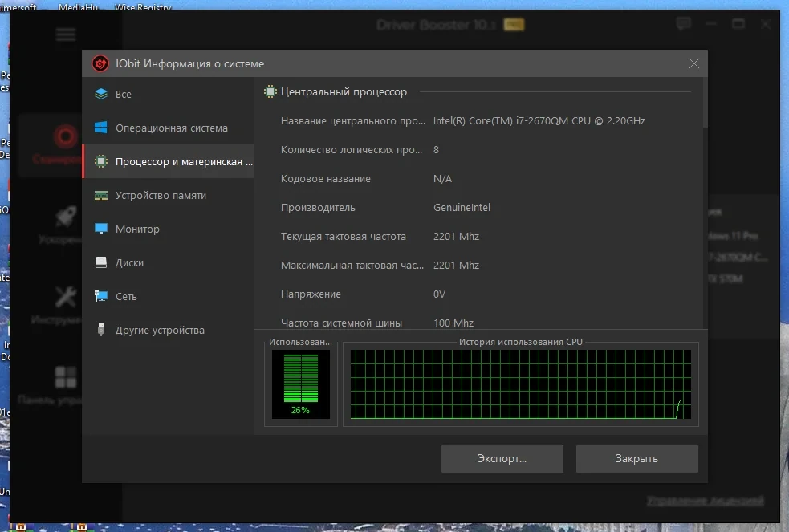Click the Центральный процессор header icon
The image size is (789, 532).
click(x=270, y=91)
